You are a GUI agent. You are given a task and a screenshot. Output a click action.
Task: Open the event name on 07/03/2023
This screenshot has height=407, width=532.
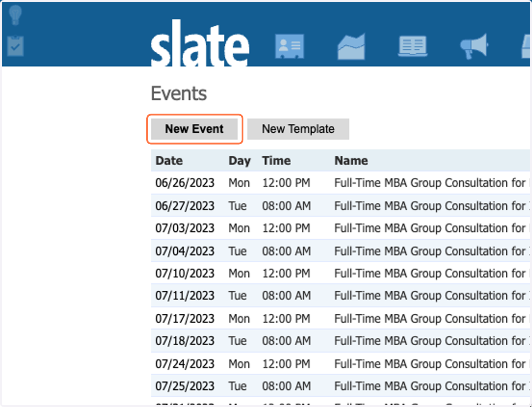tap(432, 228)
